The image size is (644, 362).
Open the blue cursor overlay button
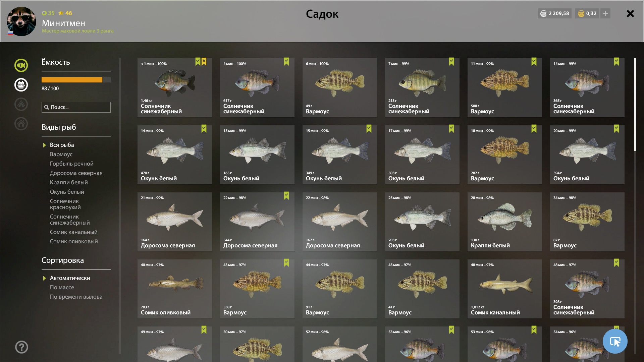[x=615, y=341]
